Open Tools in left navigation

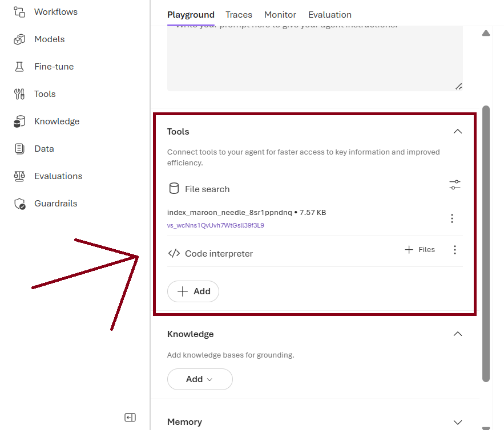[45, 94]
